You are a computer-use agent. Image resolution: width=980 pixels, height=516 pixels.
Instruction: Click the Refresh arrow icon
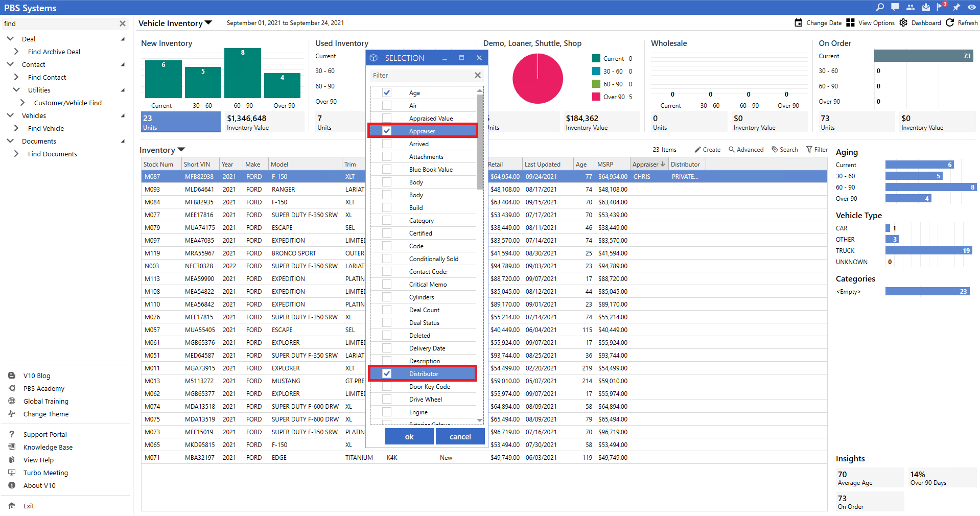tap(950, 22)
